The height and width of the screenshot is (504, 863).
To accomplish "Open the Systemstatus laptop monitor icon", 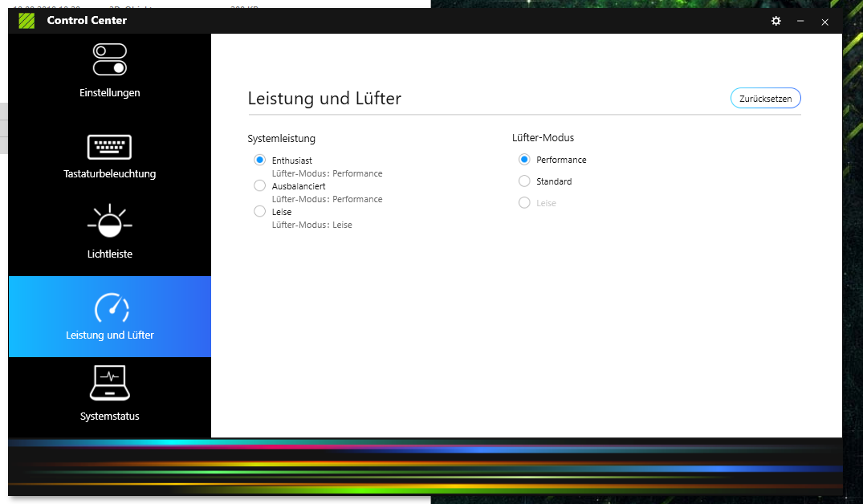I will pyautogui.click(x=109, y=383).
